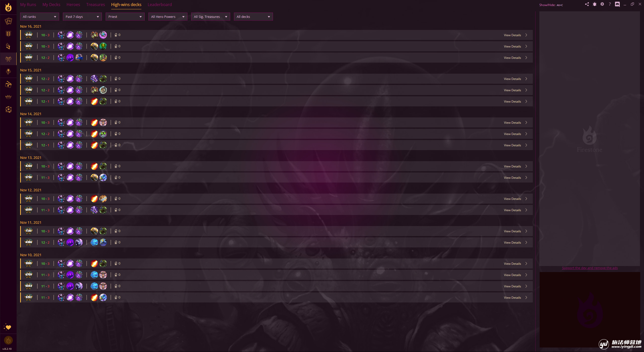Click Support the dev and remove ads link

pos(590,268)
